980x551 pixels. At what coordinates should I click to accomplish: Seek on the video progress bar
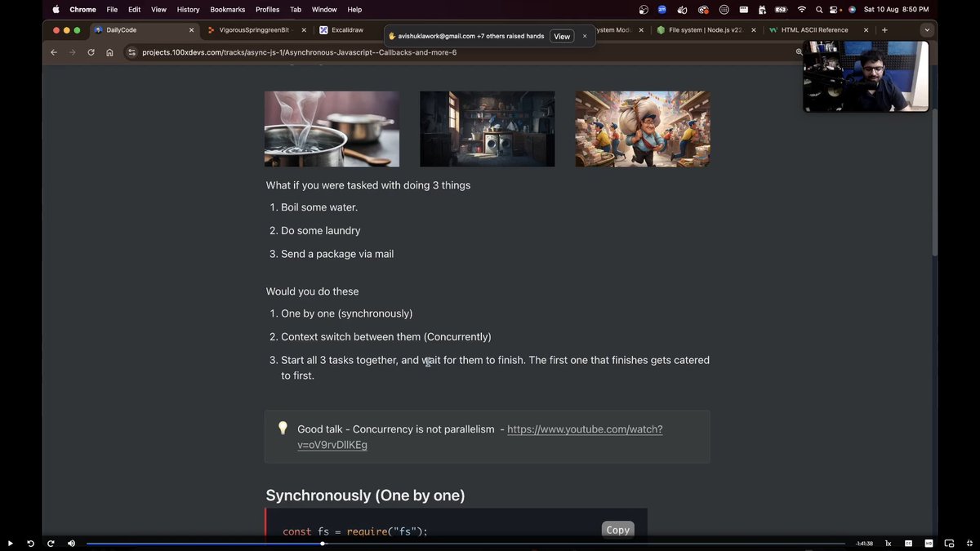[465, 544]
